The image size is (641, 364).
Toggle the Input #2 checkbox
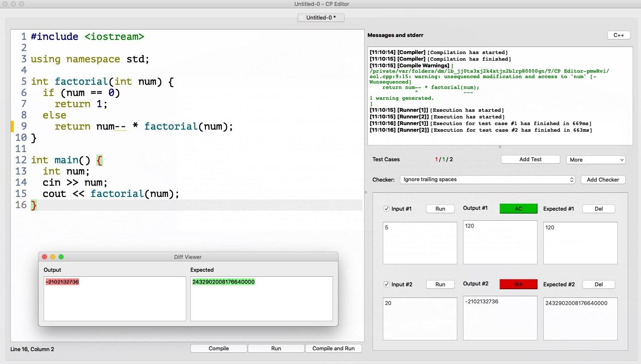[387, 284]
